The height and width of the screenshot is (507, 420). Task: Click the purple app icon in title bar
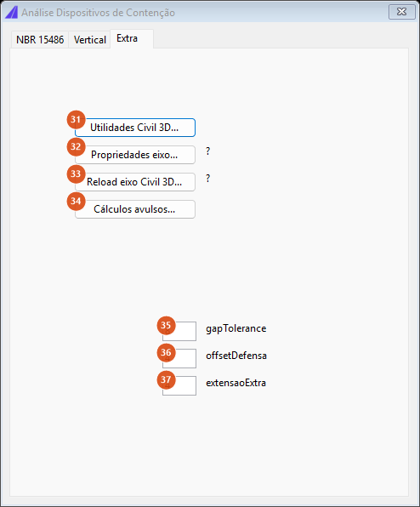(12, 13)
